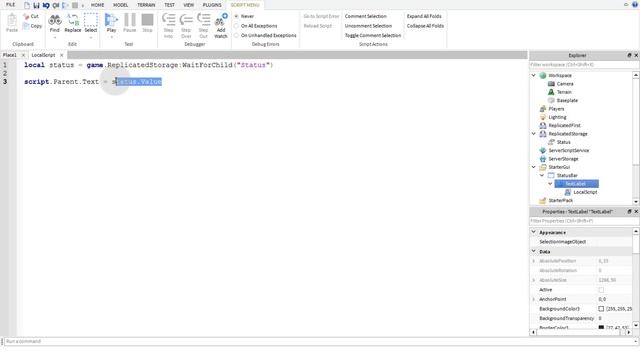The height and width of the screenshot is (360, 640).
Task: Collapse the Workspace tree node
Action: (x=533, y=76)
